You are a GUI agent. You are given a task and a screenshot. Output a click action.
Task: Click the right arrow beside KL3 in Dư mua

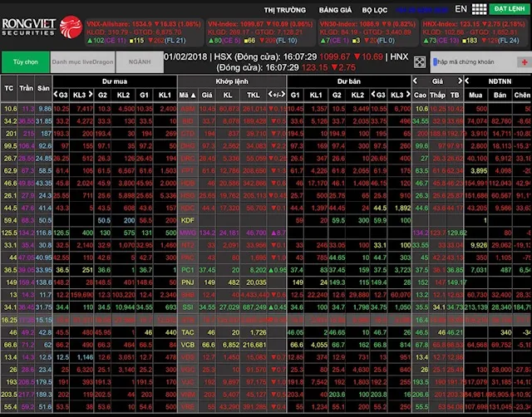pos(91,96)
